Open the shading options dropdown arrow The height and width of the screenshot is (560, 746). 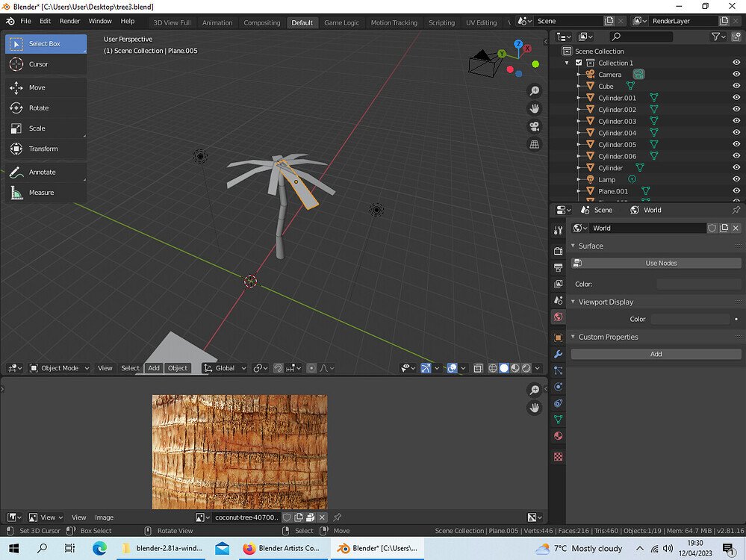[538, 368]
